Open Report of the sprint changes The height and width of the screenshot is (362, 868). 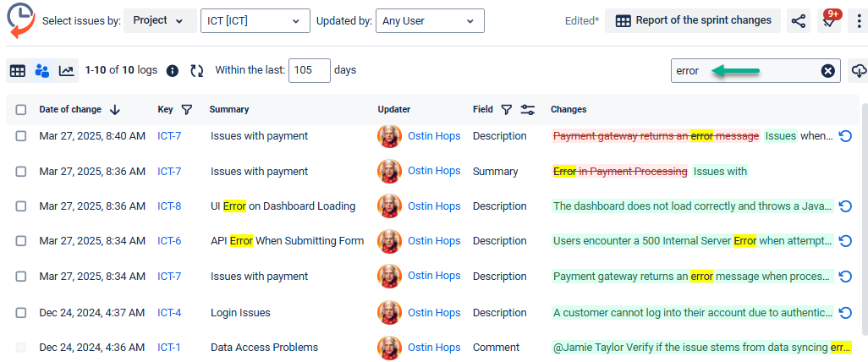click(x=694, y=21)
